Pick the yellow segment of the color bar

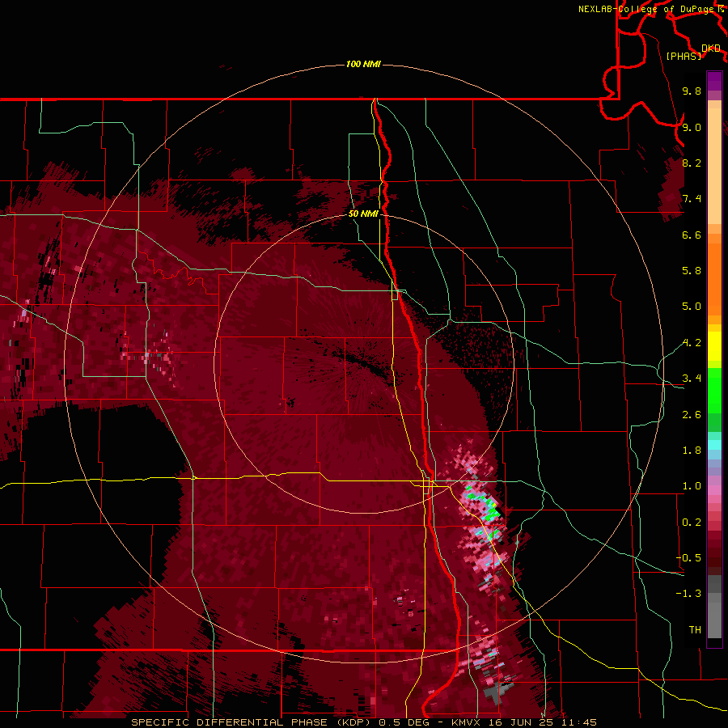click(x=714, y=346)
